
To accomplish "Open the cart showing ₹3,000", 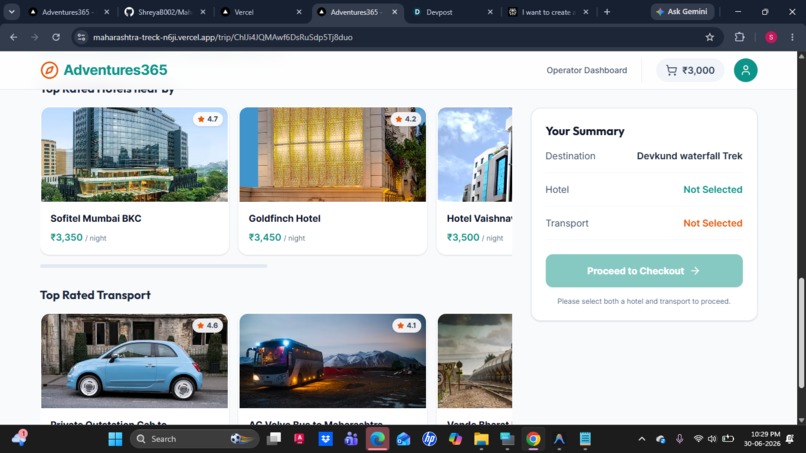I will pos(690,70).
